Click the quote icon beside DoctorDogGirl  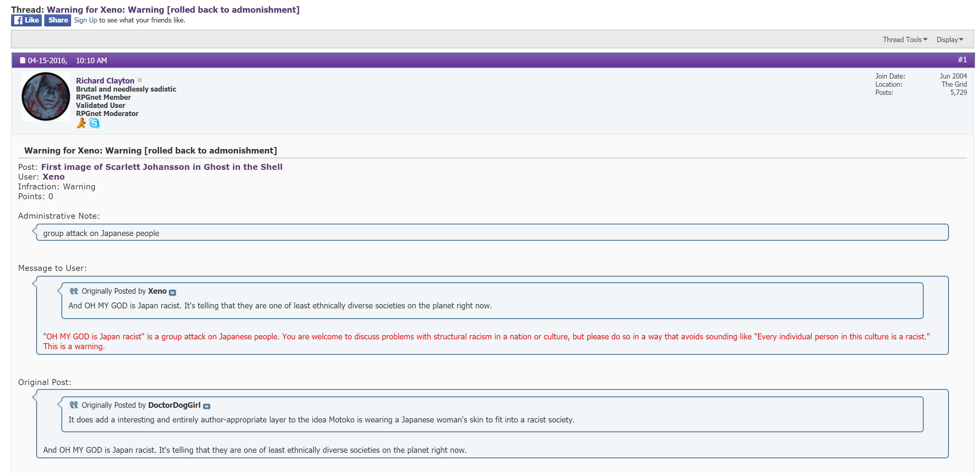[x=74, y=405]
